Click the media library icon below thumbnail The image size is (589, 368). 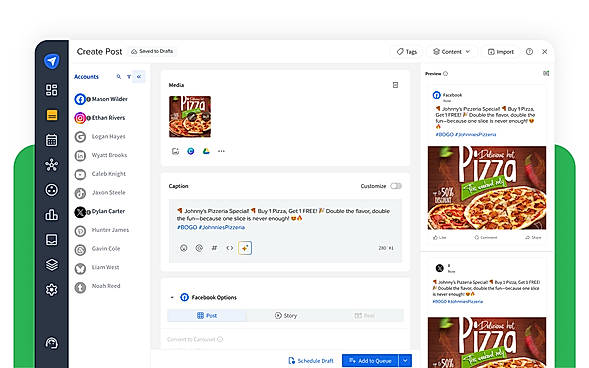coord(175,151)
